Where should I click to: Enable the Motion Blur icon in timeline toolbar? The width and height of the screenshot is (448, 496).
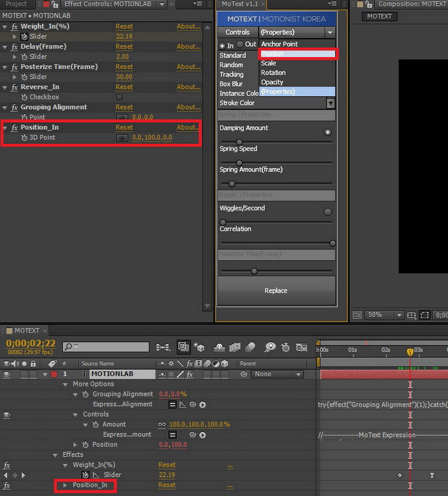(250, 347)
